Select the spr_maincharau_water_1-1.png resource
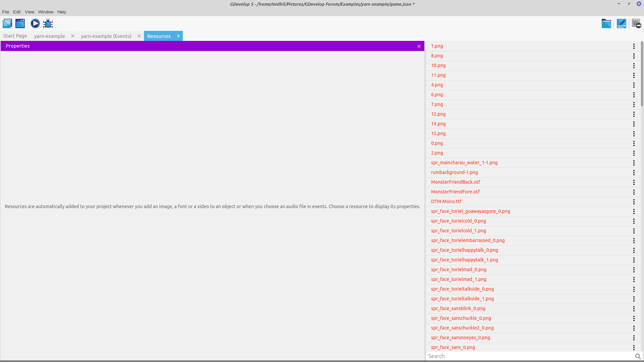This screenshot has height=362, width=644. pos(464,163)
